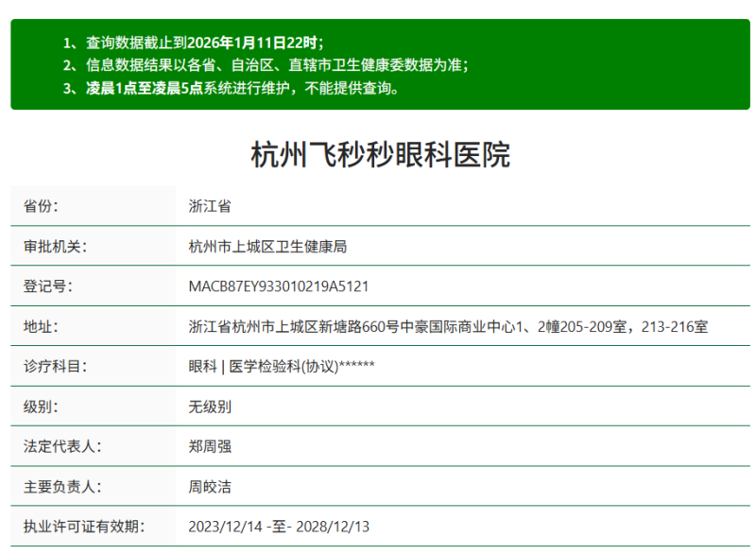Select the 省份 label

(x=41, y=206)
